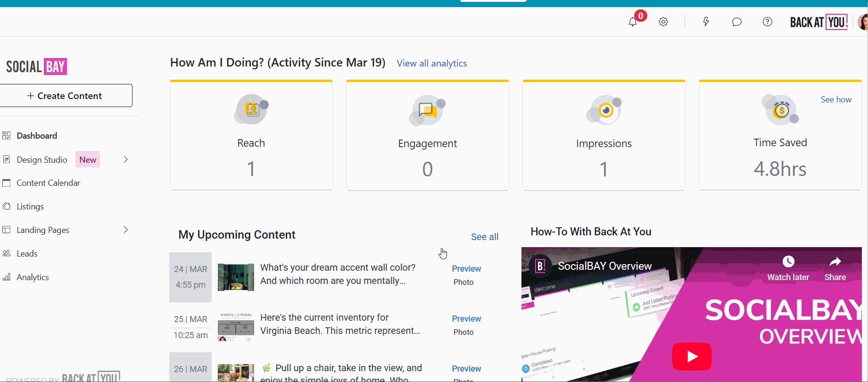Viewport: 868px width, 382px height.
Task: Click the Landing Pages sidebar icon
Action: tap(7, 230)
